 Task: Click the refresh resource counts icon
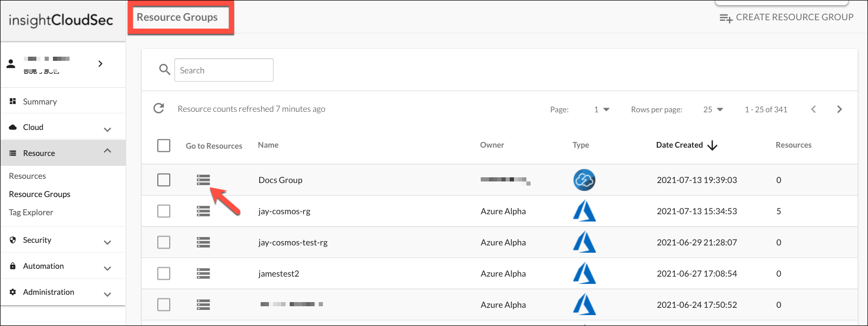click(x=159, y=109)
